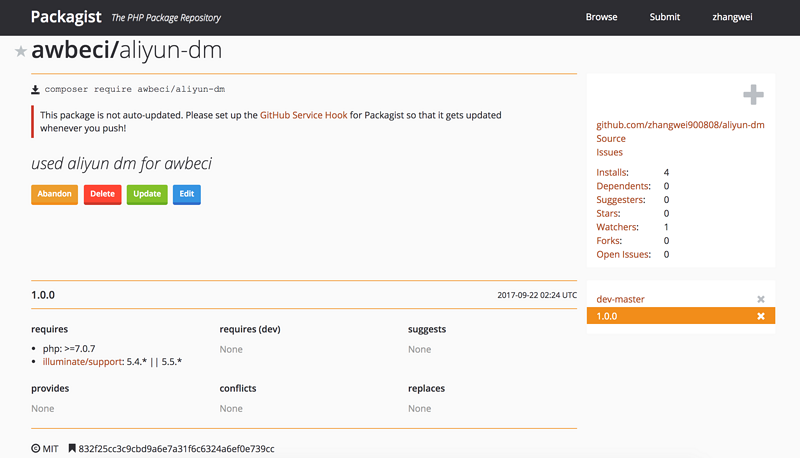Click the download icon beside composer command
The width and height of the screenshot is (800, 458).
click(35, 90)
